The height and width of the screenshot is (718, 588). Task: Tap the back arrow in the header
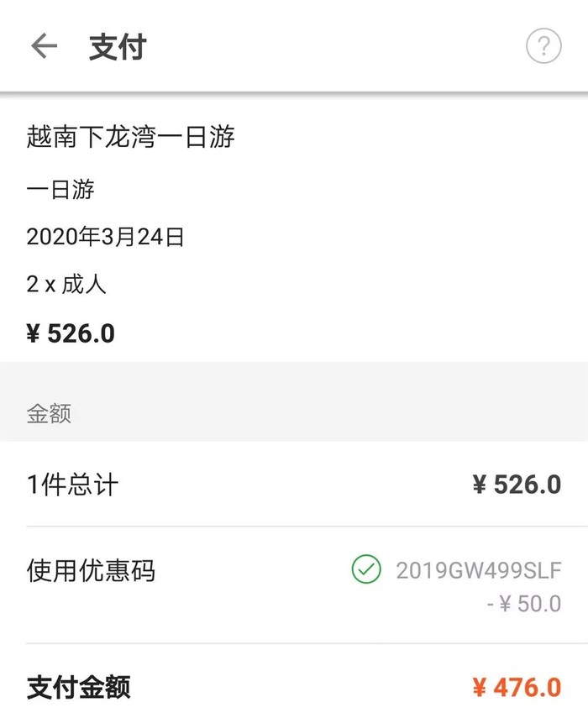pos(44,46)
